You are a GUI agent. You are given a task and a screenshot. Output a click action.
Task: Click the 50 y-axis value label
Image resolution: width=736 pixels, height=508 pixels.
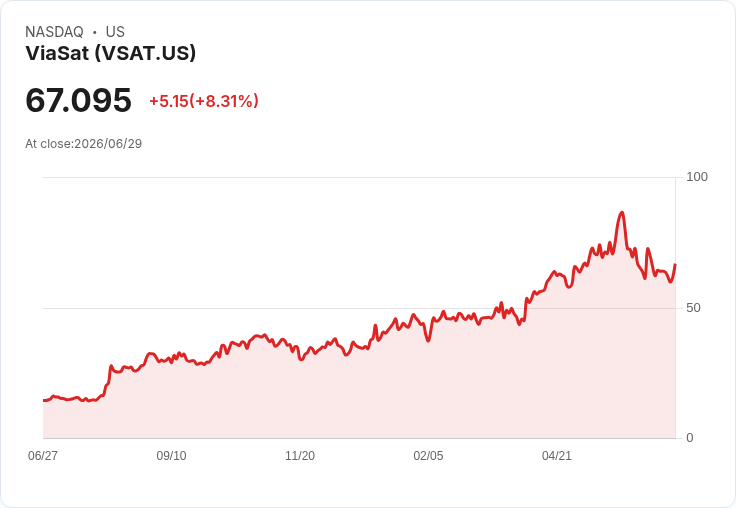[693, 308]
